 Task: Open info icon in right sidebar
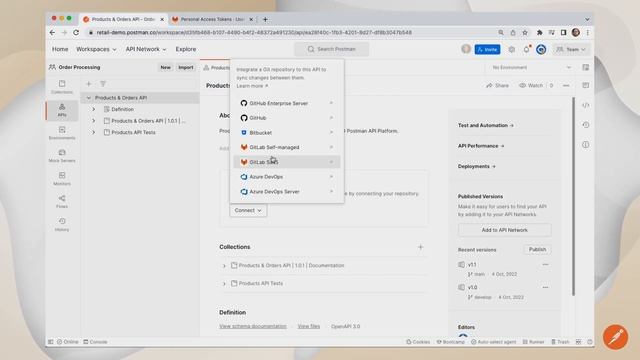click(586, 144)
